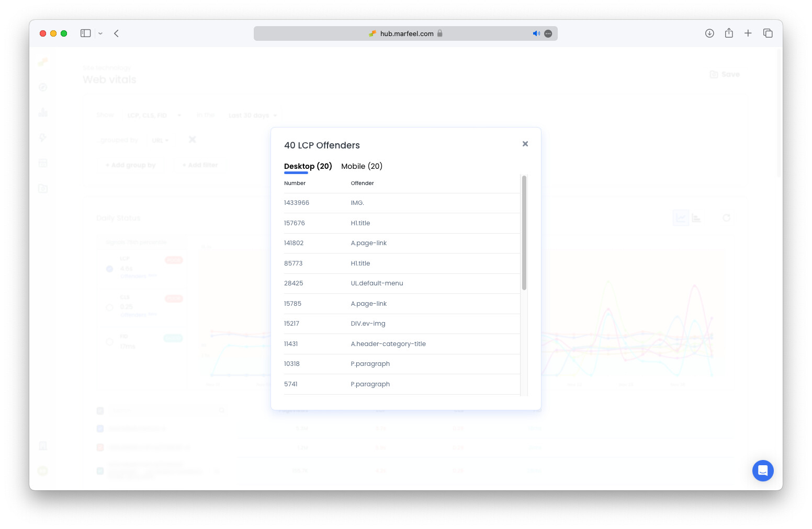This screenshot has width=812, height=529.
Task: Open the Intercom chat bubble
Action: click(762, 470)
